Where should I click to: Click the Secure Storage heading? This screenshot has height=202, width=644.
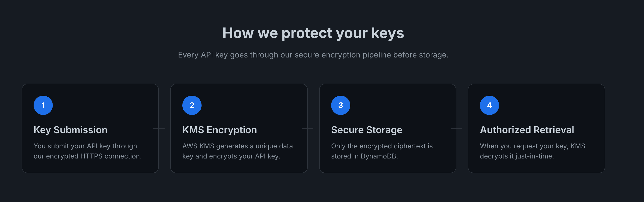[x=366, y=130]
